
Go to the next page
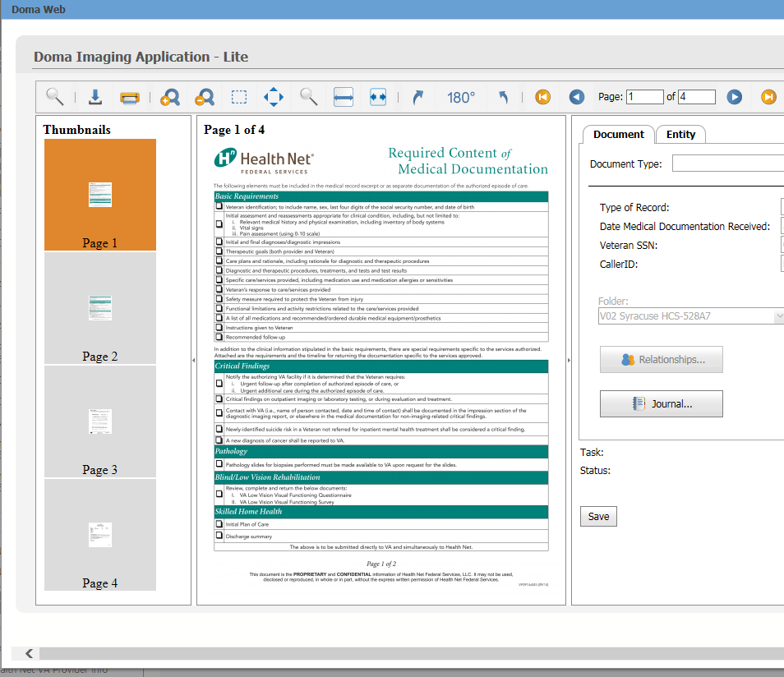click(x=735, y=98)
